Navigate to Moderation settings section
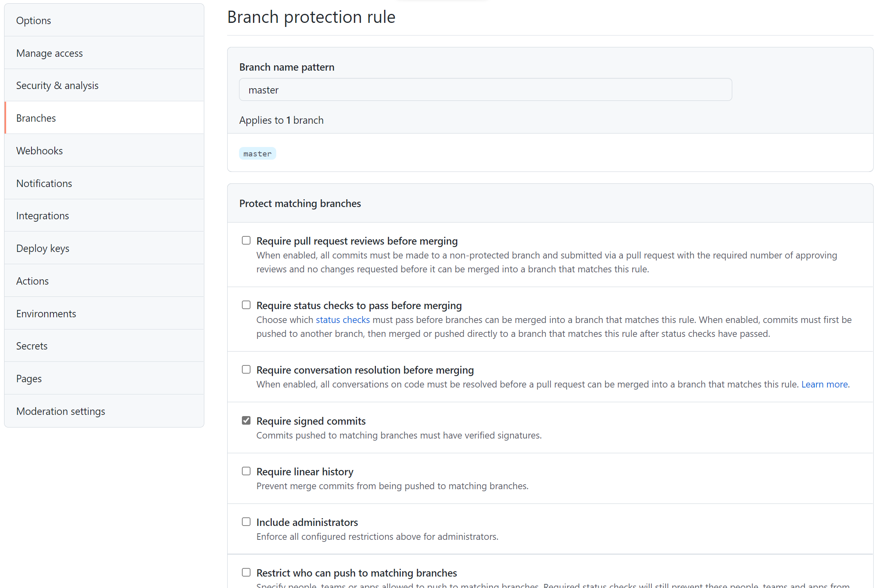This screenshot has height=588, width=881. (60, 411)
